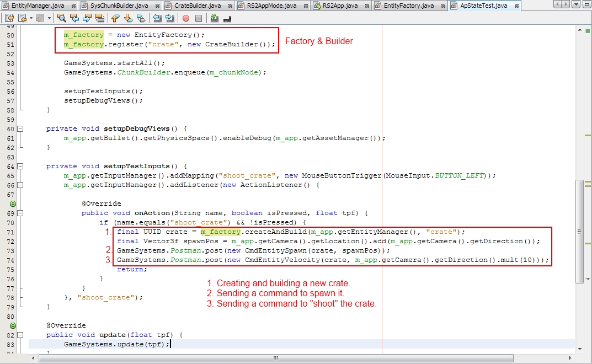Click the vertical scrollbar up arrow
The height and width of the screenshot is (364, 592).
[580, 29]
